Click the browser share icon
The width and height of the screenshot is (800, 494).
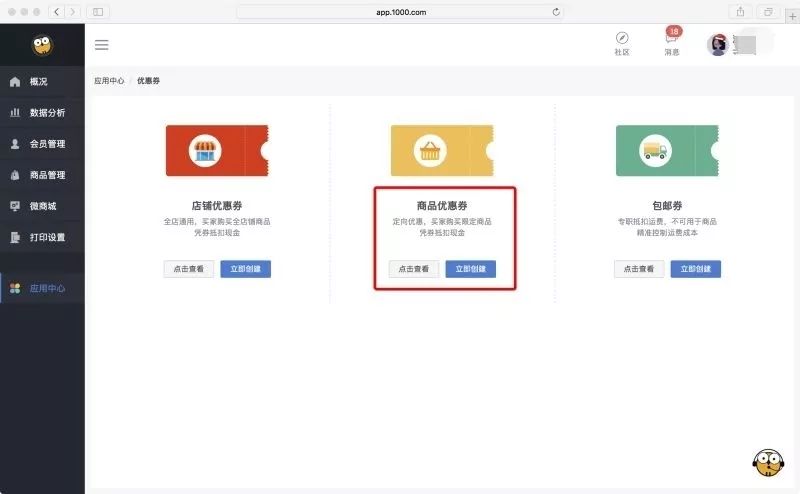[x=740, y=12]
